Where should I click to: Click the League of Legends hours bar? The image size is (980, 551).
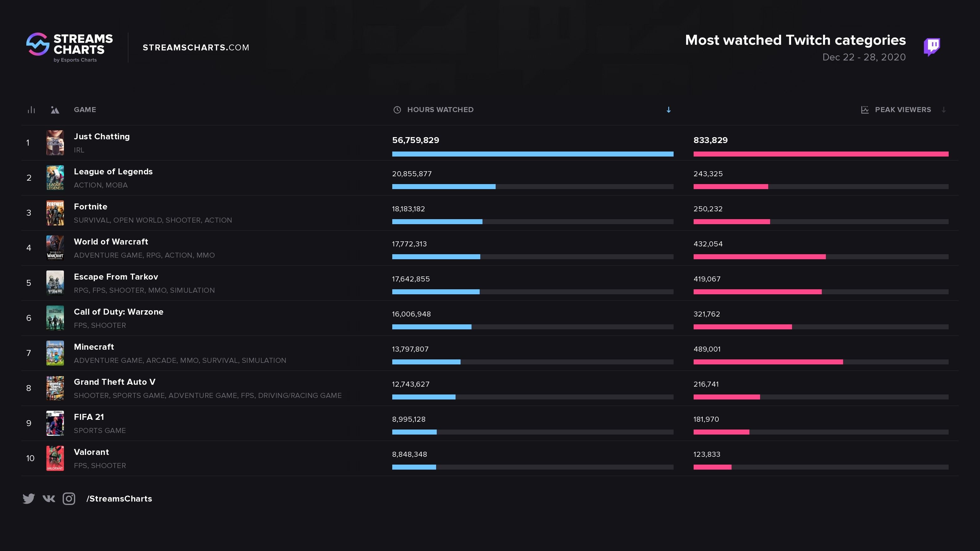click(x=444, y=186)
